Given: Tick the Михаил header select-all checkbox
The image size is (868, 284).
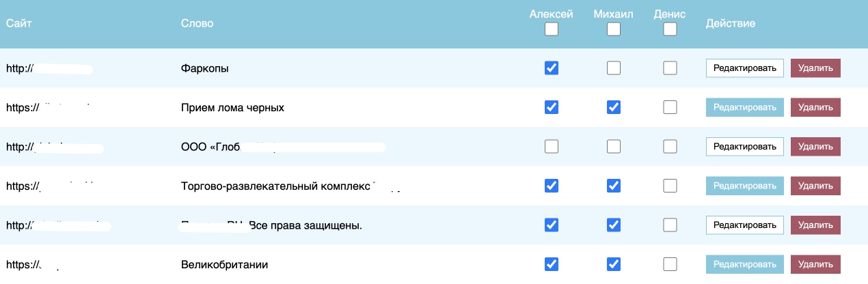Looking at the screenshot, I should click(x=614, y=29).
